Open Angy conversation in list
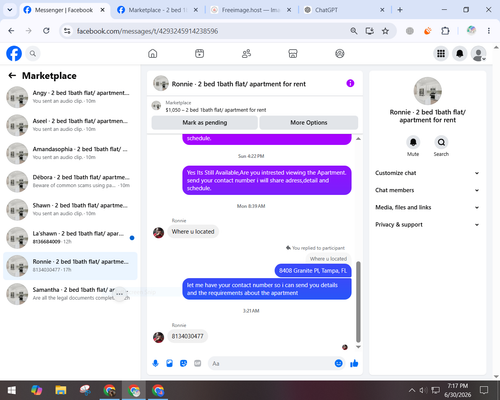This screenshot has height=400, width=500. pos(70,97)
